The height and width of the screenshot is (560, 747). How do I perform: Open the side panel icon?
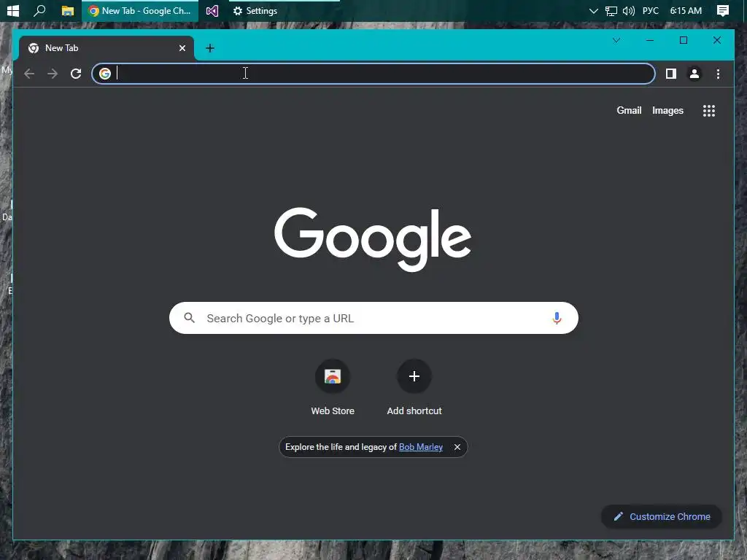point(671,74)
